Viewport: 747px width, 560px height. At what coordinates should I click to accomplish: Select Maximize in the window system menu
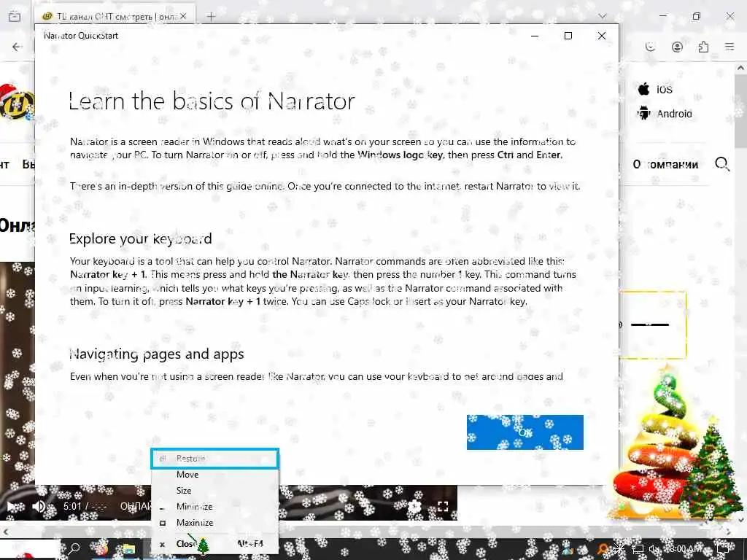[214, 523]
